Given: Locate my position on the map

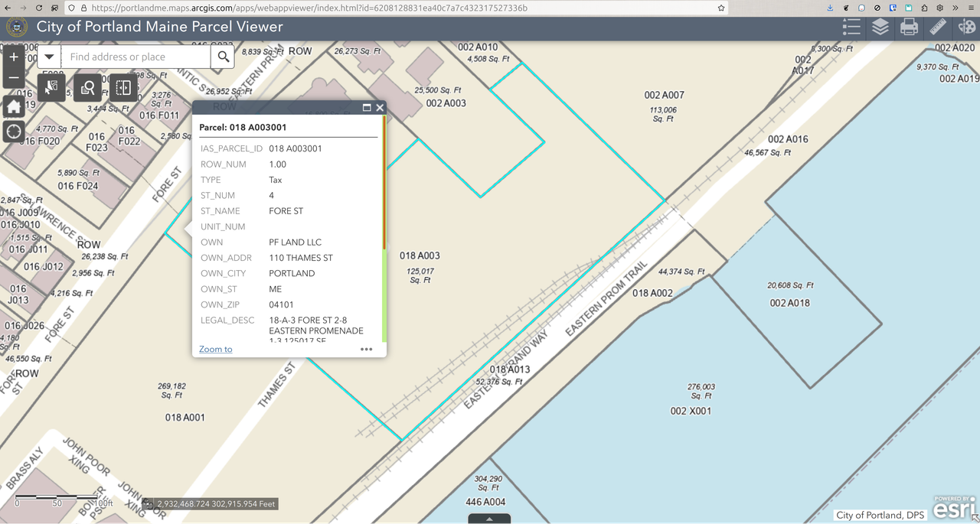Looking at the screenshot, I should [x=14, y=132].
